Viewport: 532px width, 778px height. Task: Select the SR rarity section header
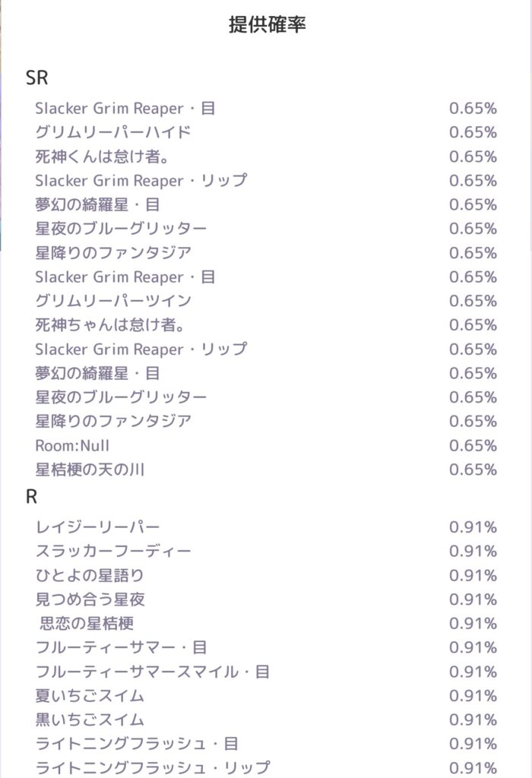coord(36,78)
